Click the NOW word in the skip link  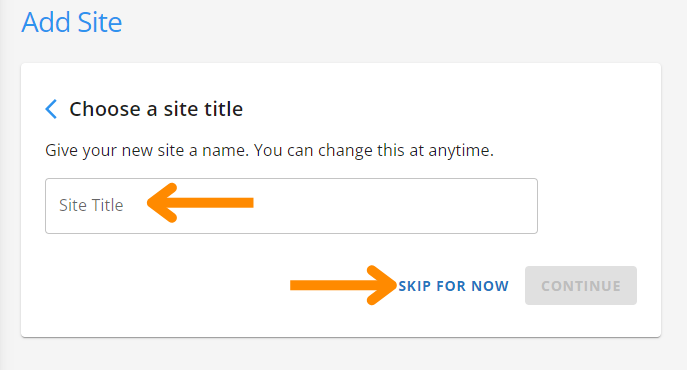(490, 286)
